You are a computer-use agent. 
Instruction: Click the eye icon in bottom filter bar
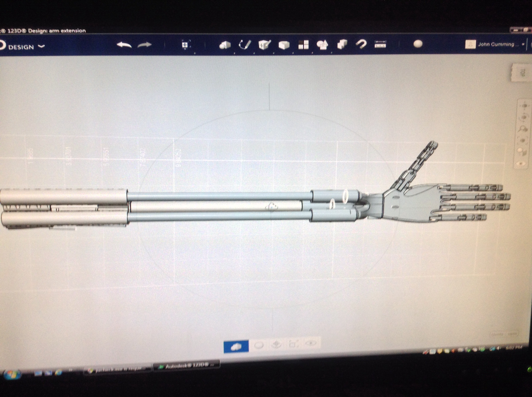(x=311, y=343)
